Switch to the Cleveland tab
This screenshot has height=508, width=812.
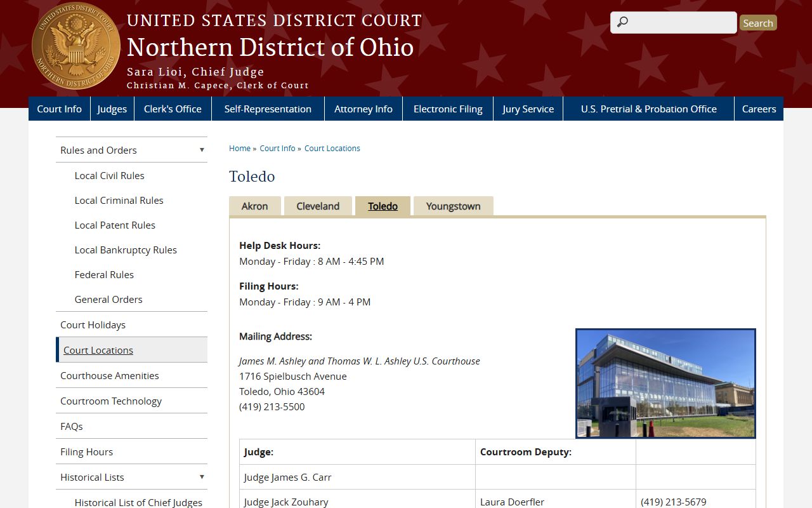pos(318,206)
